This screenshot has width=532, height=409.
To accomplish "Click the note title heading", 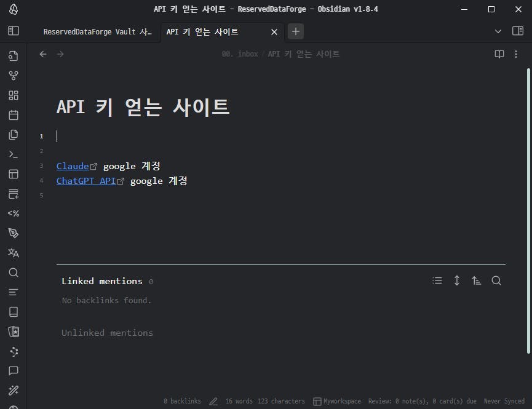I will 143,107.
